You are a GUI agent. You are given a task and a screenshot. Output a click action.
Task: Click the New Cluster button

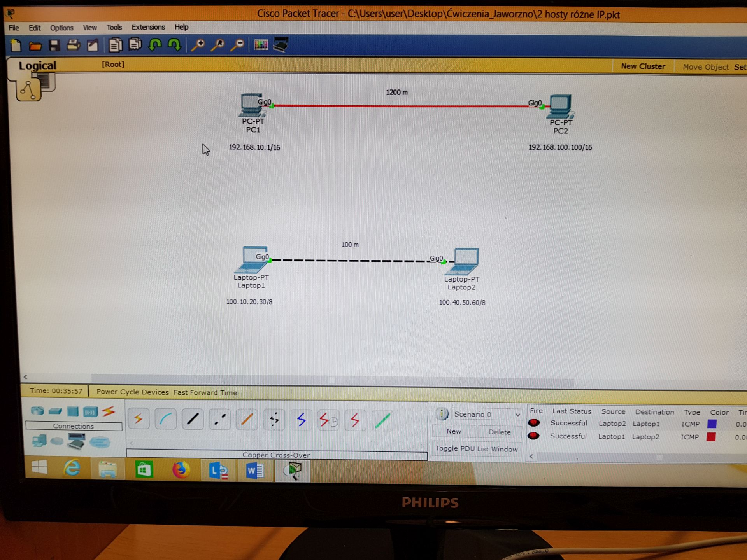tap(643, 66)
